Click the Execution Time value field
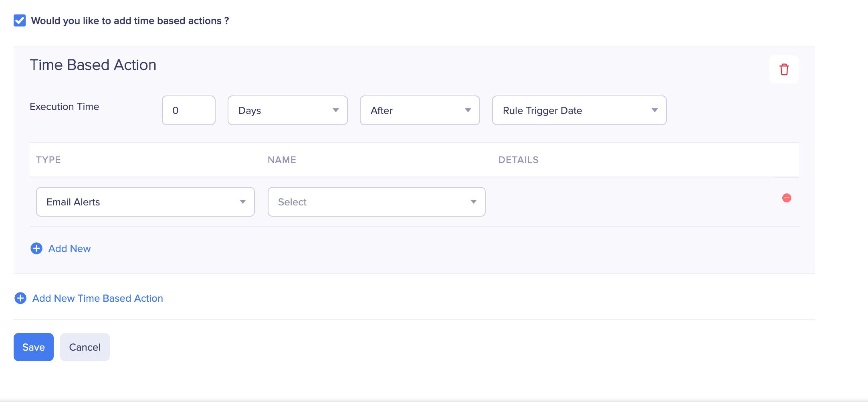868x402 pixels. [x=188, y=110]
